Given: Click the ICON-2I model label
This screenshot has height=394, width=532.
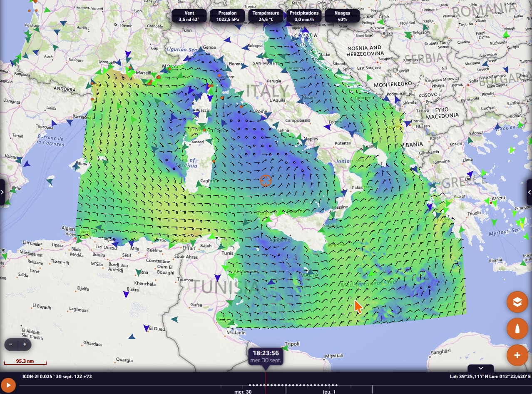Looking at the screenshot, I should pyautogui.click(x=56, y=377).
